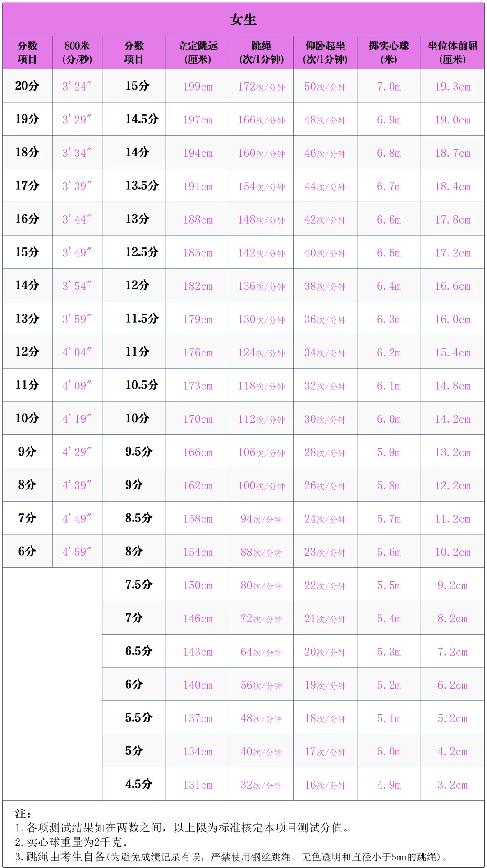Image resolution: width=487 pixels, height=868 pixels.
Task: Click the 131cm long jump cell
Action: pos(198,785)
